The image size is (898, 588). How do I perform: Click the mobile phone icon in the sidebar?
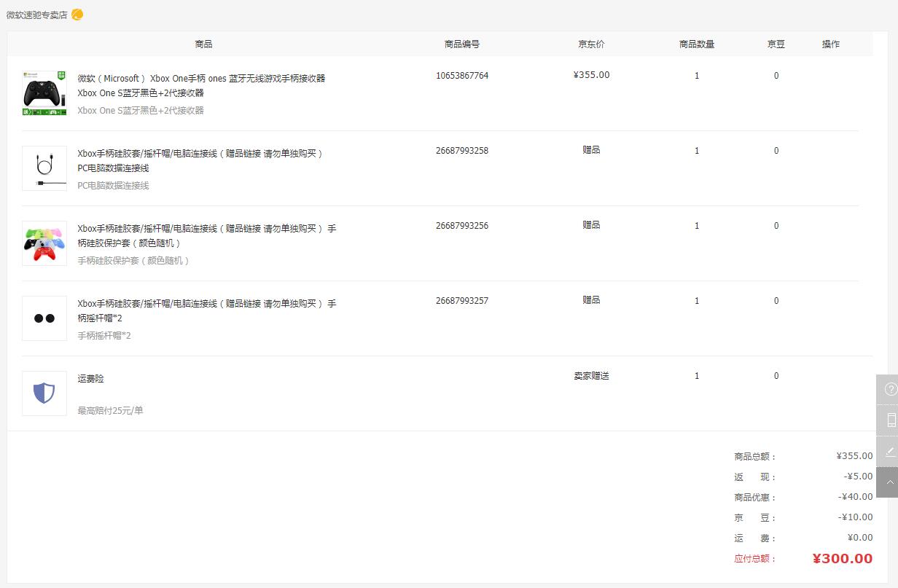(x=890, y=420)
